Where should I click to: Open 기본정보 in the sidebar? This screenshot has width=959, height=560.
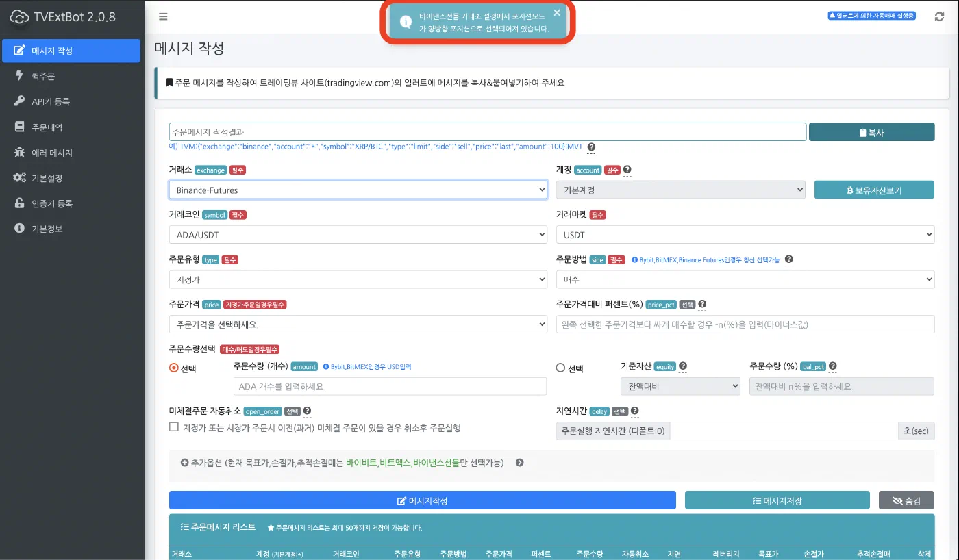[x=71, y=229]
